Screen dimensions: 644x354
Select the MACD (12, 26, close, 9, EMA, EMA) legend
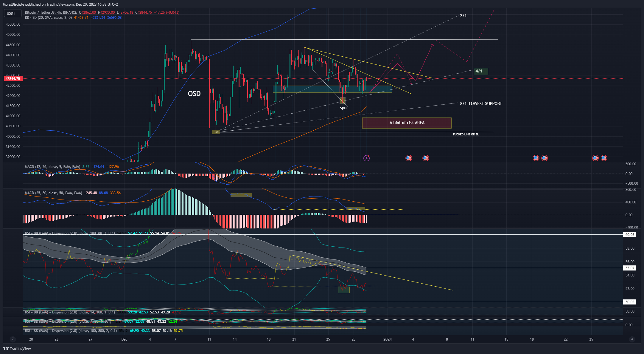(x=52, y=167)
